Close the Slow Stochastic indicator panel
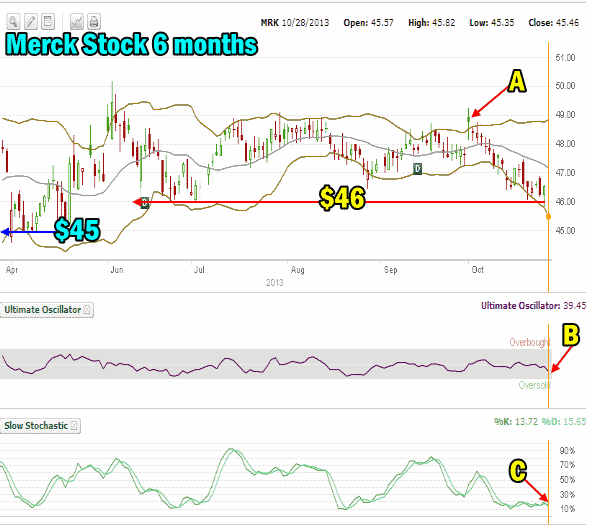Viewport: 590px width, 528px height. (74, 426)
